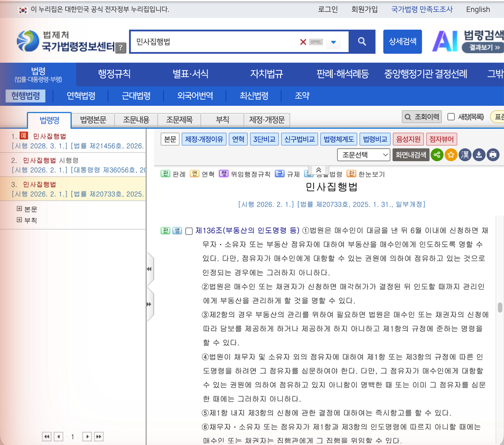The width and height of the screenshot is (504, 445).
Task: Tick the 새창(목록) checkbox
Action: click(451, 117)
